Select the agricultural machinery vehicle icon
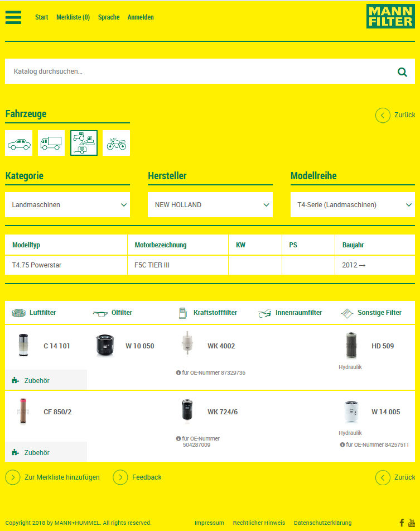The width and height of the screenshot is (420, 531). click(x=84, y=143)
